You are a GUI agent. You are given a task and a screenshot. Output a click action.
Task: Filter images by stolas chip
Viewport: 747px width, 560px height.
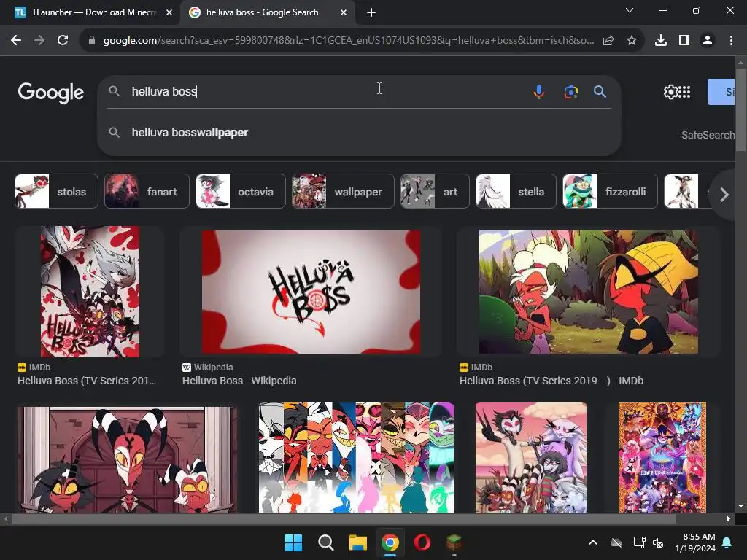click(x=56, y=192)
